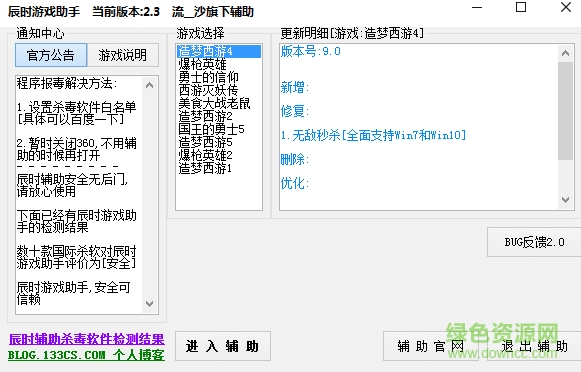Select 造梦西游4 in the game list
This screenshot has width=581, height=372.
point(219,51)
